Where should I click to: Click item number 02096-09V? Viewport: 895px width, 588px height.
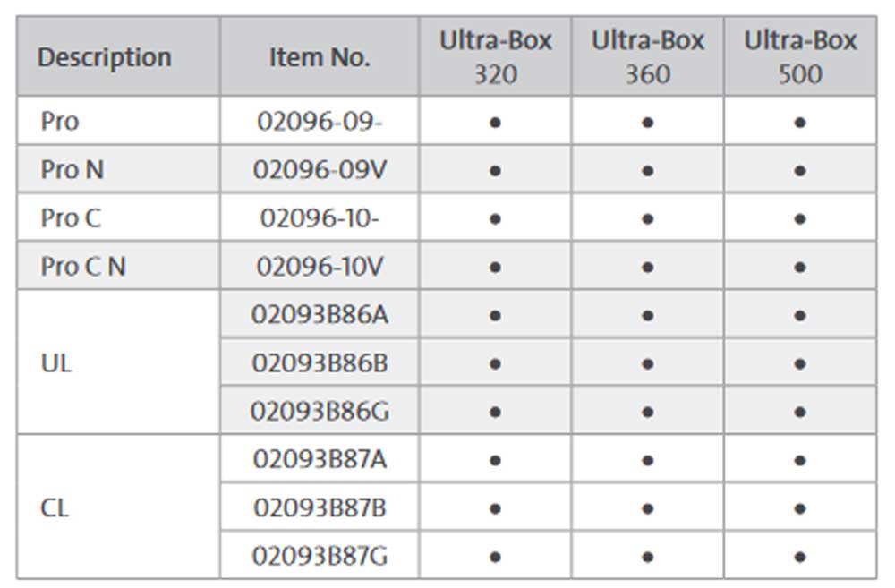(x=320, y=169)
